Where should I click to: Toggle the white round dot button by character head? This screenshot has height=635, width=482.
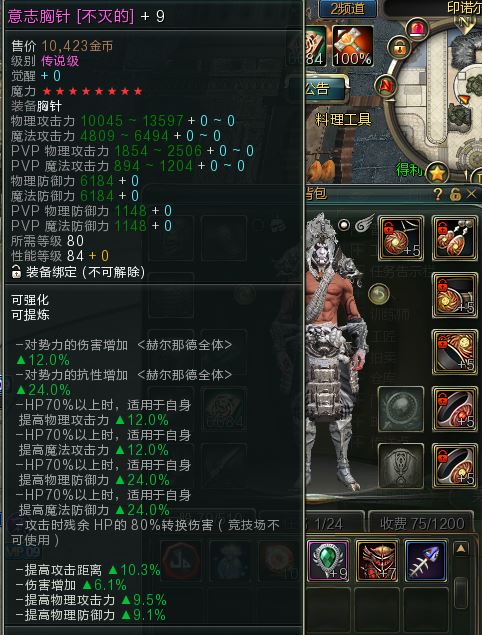[x=344, y=225]
